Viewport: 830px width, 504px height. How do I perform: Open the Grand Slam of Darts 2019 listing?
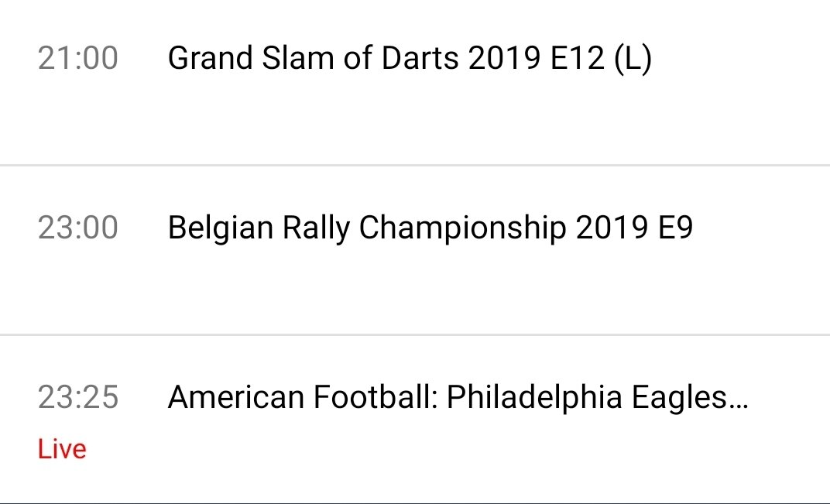tap(409, 58)
